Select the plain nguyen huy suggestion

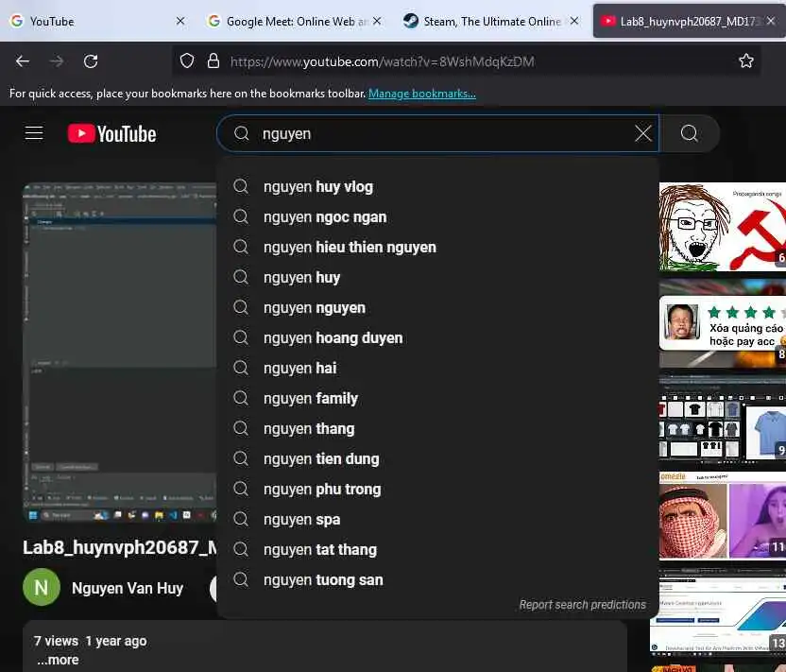point(438,277)
